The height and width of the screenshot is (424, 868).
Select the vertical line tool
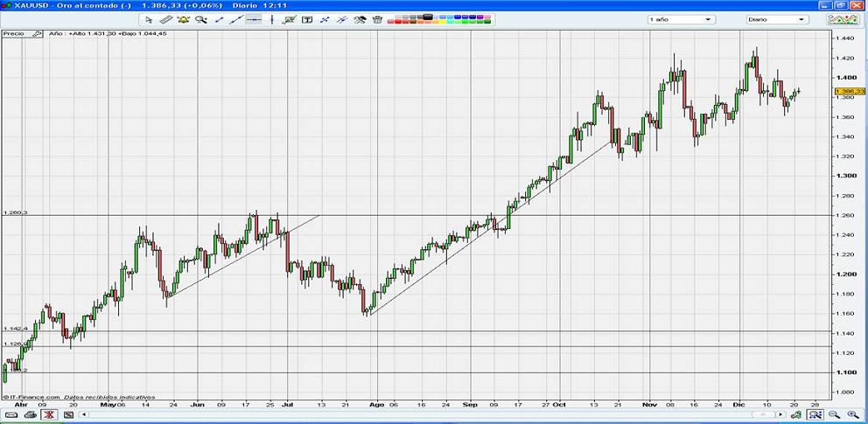[x=272, y=20]
